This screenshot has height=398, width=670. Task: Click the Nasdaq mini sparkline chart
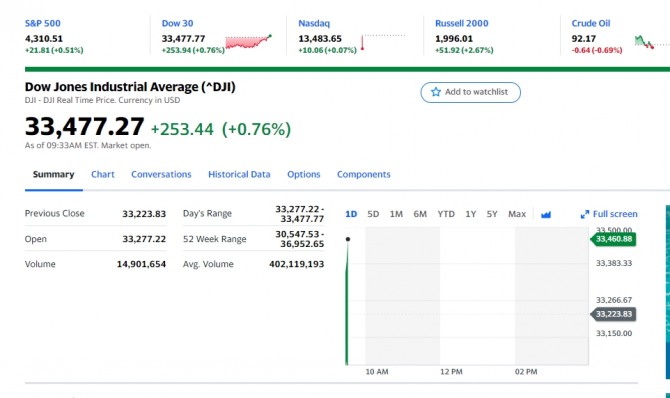click(x=383, y=42)
